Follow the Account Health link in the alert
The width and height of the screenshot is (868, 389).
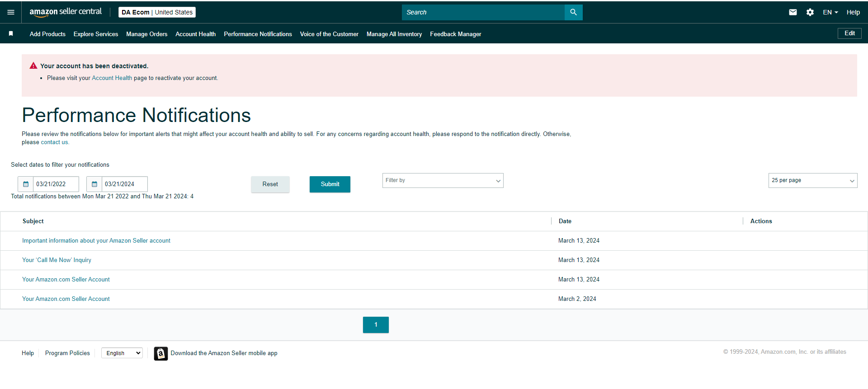click(x=112, y=78)
